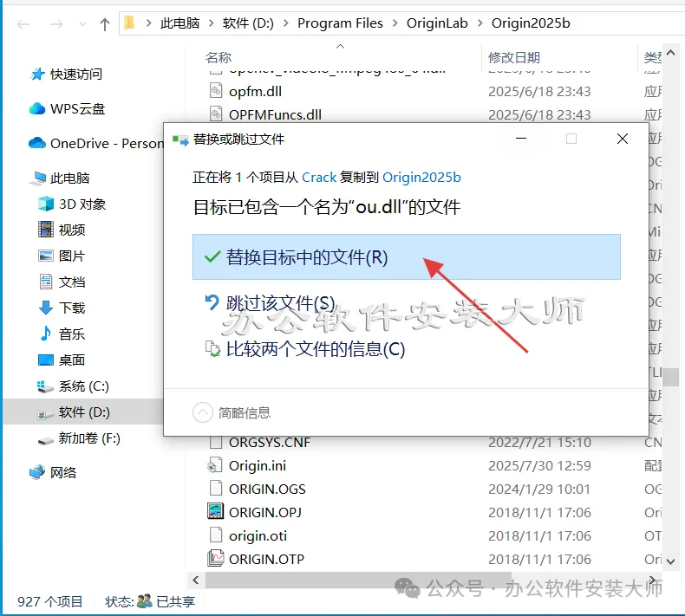Select OPFMFuncs.dll file
The height and width of the screenshot is (616, 685).
click(275, 115)
